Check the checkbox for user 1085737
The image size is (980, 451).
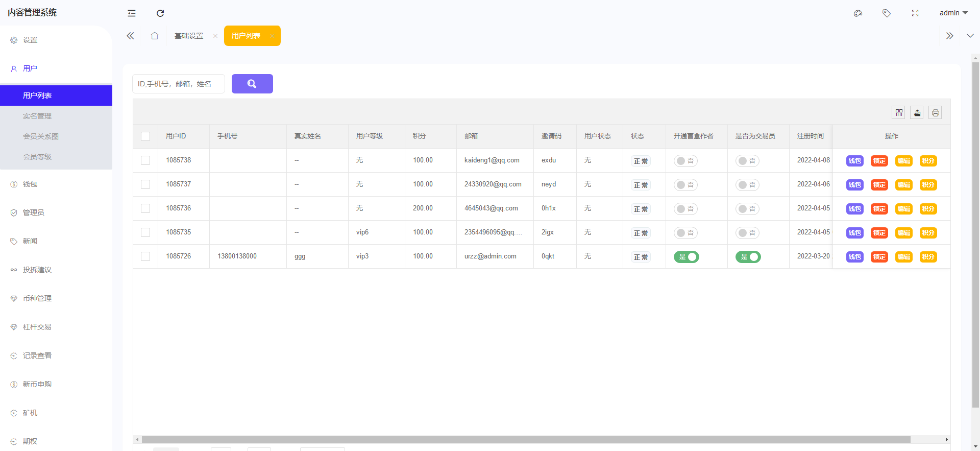[x=145, y=184]
